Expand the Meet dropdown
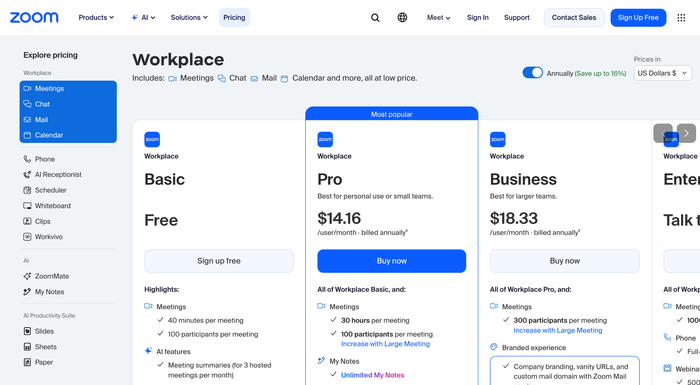Image resolution: width=700 pixels, height=385 pixels. [x=438, y=17]
